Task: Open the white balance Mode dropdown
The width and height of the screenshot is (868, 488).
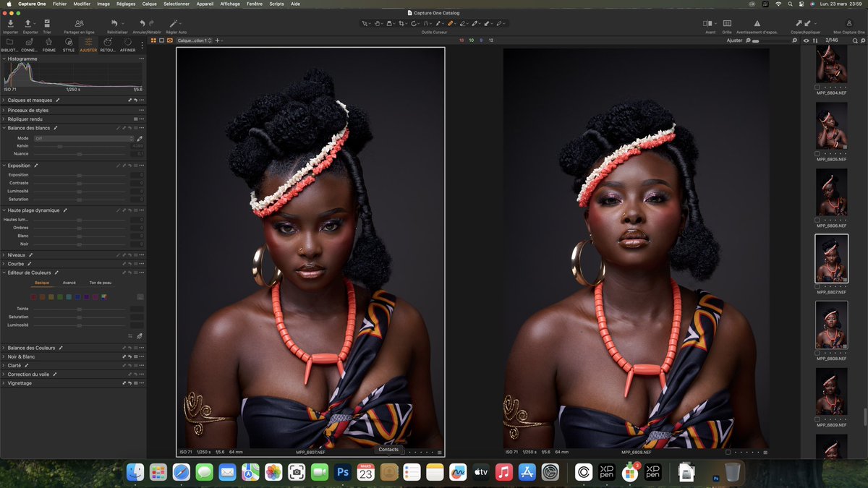Action: (84, 138)
